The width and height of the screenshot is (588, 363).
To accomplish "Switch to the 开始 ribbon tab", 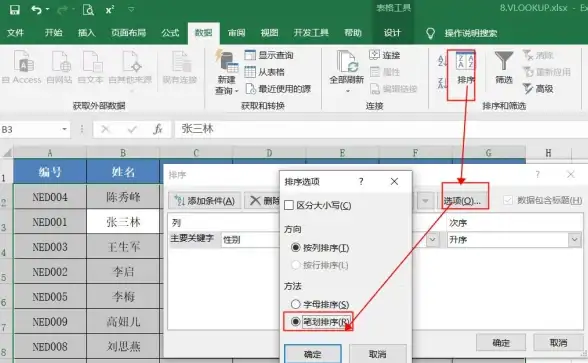I will click(x=53, y=33).
